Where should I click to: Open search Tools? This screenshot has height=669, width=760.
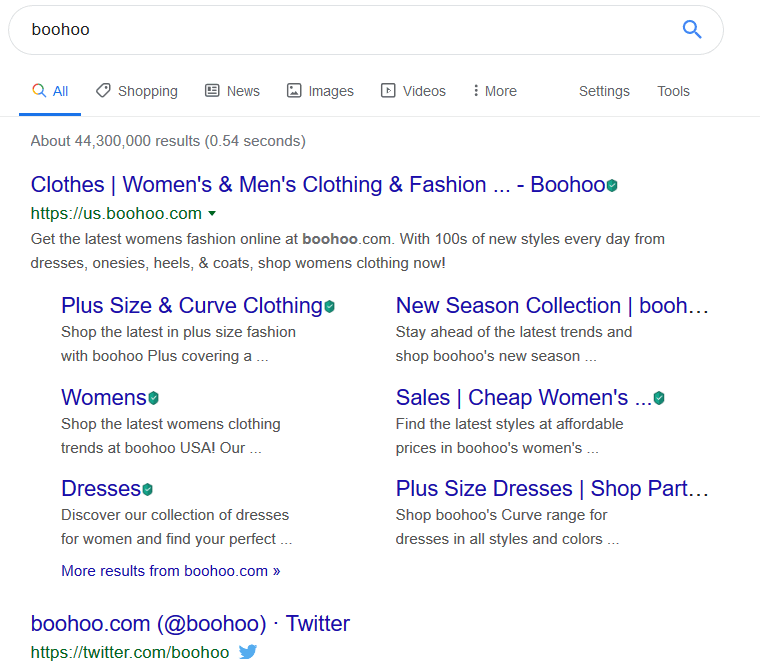pyautogui.click(x=673, y=91)
